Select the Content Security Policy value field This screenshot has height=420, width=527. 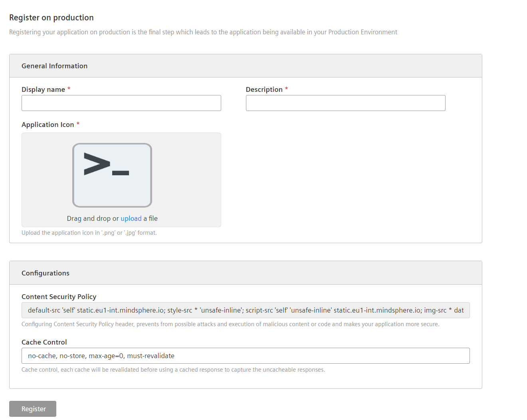[245, 310]
